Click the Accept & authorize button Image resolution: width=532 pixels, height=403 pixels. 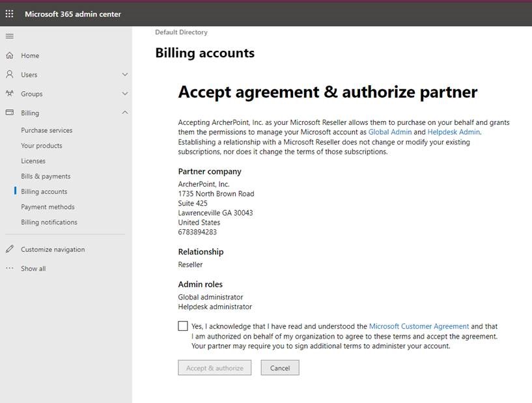214,368
